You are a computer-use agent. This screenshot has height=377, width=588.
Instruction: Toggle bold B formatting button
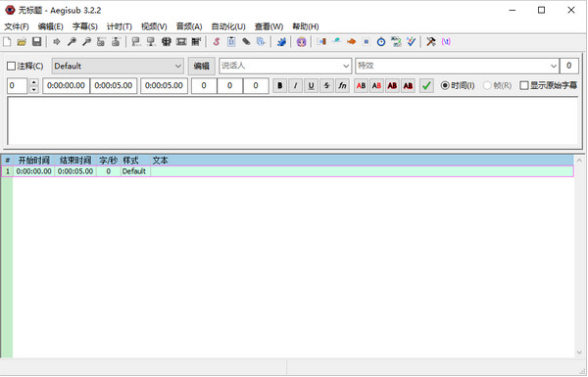(x=279, y=86)
